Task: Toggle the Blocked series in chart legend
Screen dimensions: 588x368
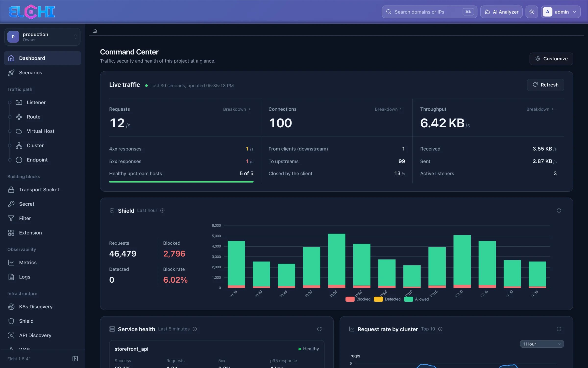Action: (358, 299)
